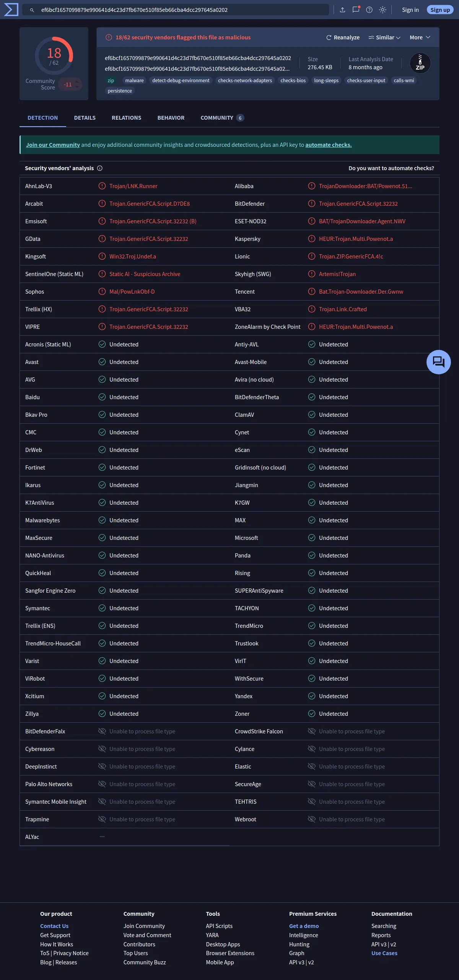Open the help question mark icon

click(x=369, y=10)
